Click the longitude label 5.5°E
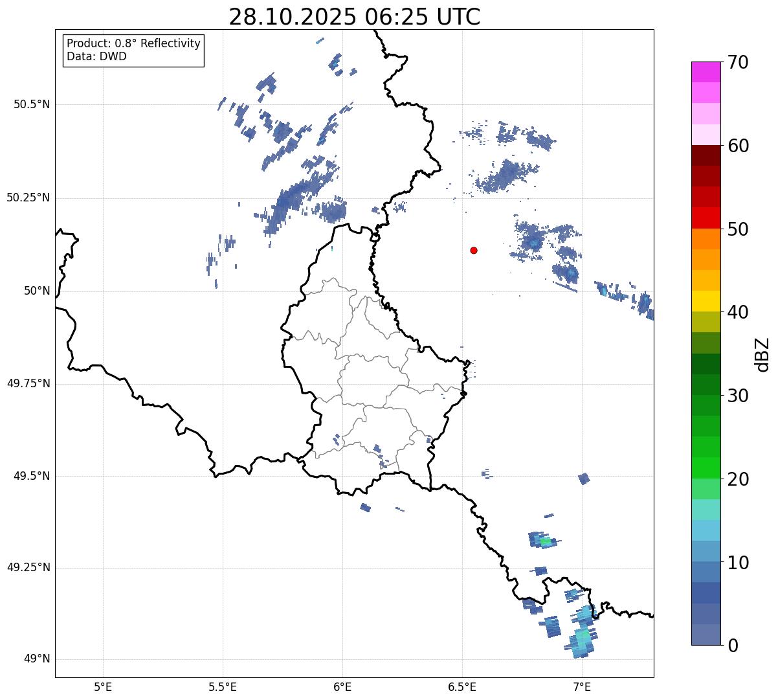 coord(223,686)
